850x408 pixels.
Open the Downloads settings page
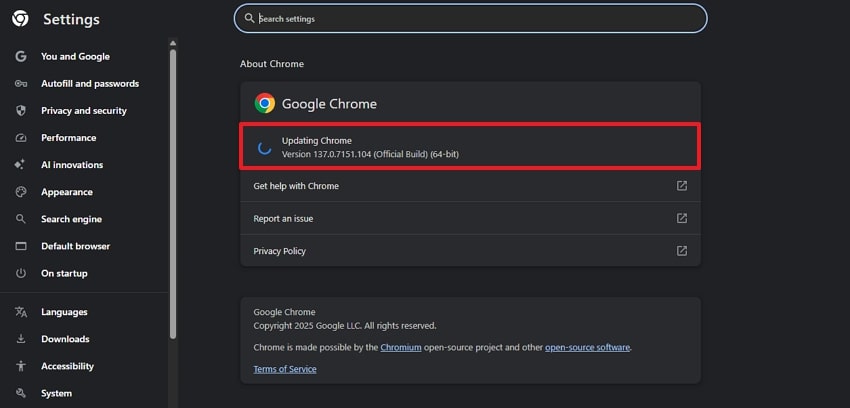click(65, 339)
